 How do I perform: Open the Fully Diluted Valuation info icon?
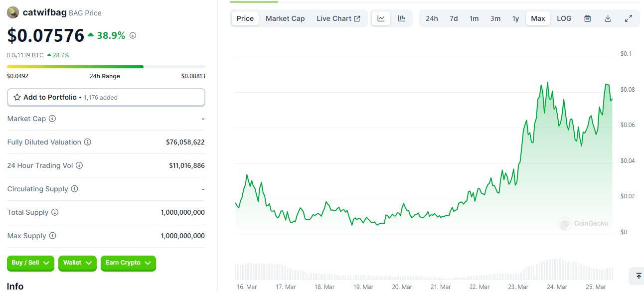88,142
